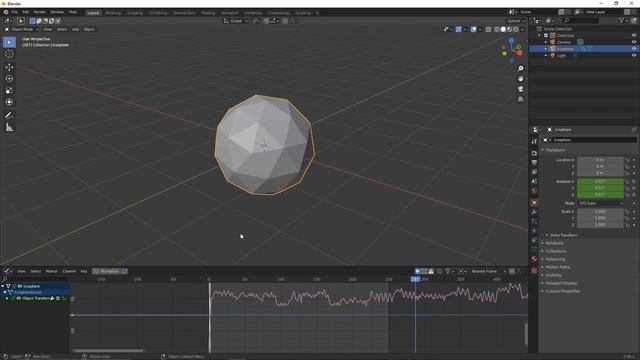Open the Edit menu

(25, 12)
